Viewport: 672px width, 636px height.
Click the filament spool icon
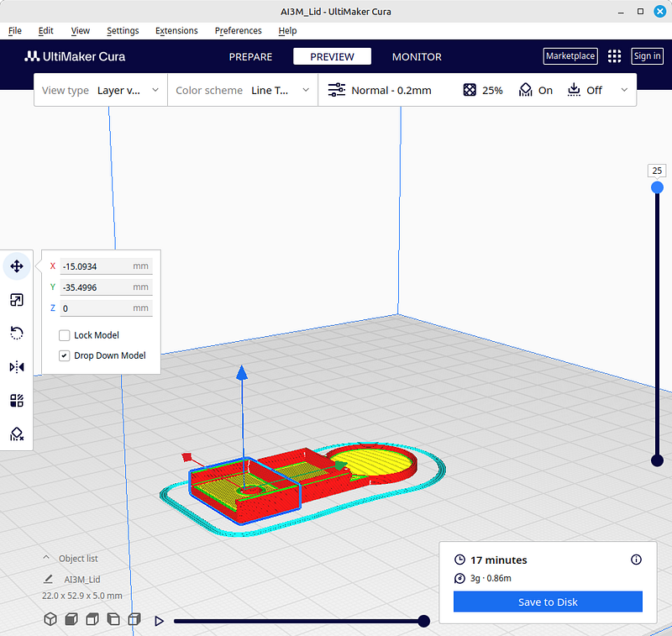(x=459, y=578)
